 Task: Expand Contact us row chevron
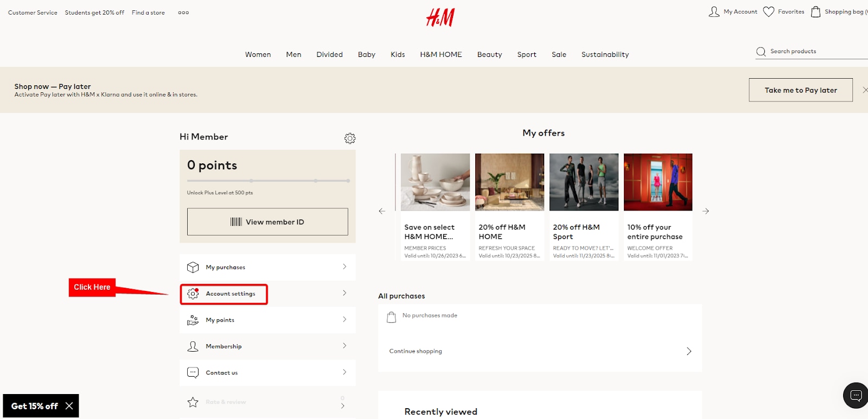pos(344,372)
